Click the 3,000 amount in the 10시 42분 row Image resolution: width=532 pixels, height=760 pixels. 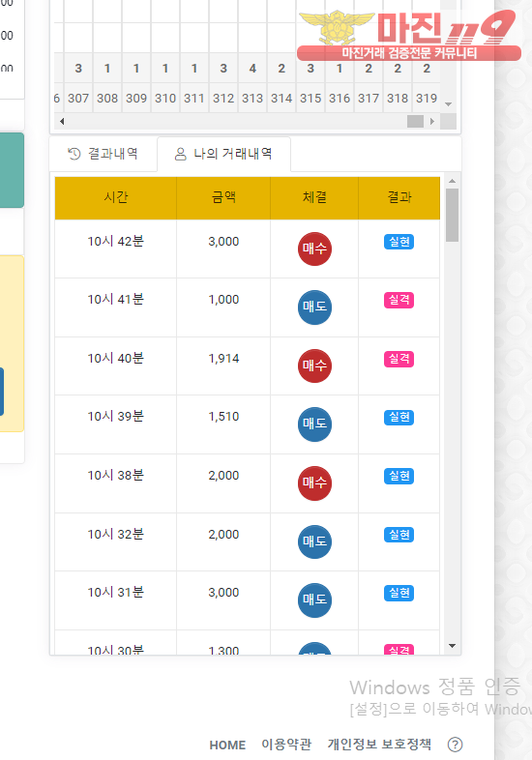click(223, 242)
